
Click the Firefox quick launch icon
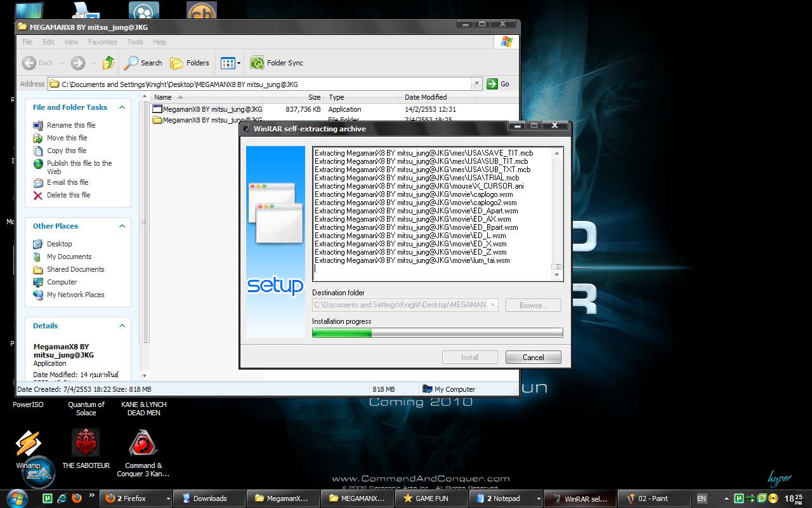tap(77, 498)
